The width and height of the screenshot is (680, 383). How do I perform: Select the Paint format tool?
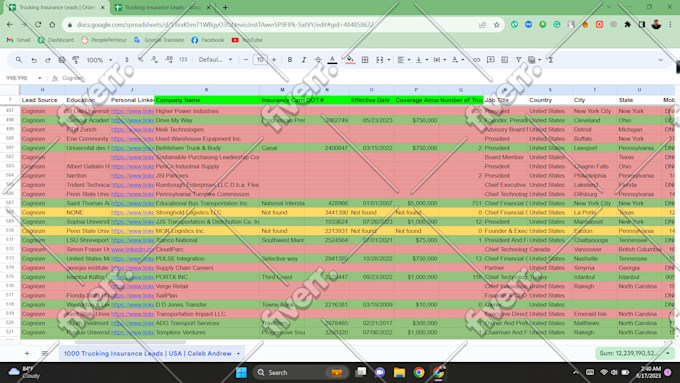(75, 60)
